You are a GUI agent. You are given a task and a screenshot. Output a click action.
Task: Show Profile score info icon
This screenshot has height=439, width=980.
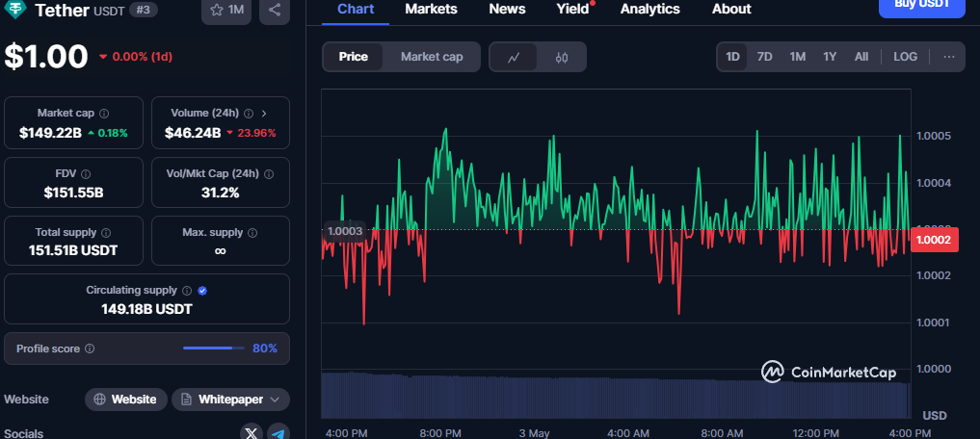(x=90, y=349)
